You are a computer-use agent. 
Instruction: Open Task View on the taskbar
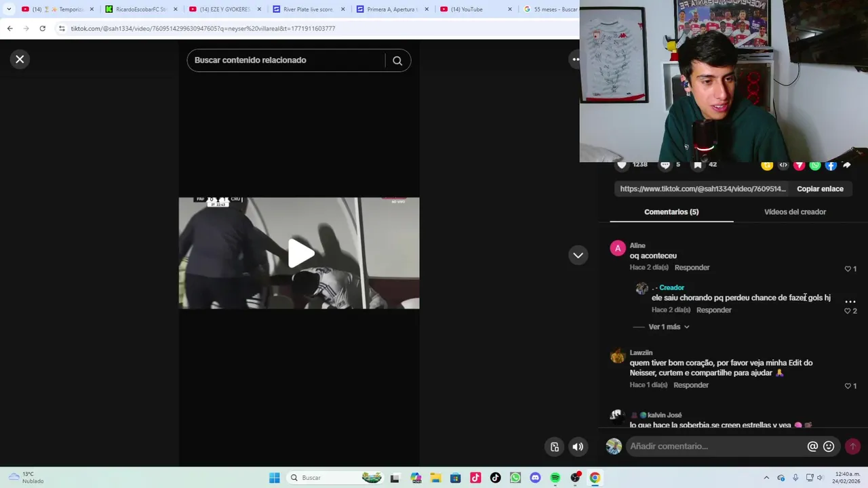pos(395,478)
